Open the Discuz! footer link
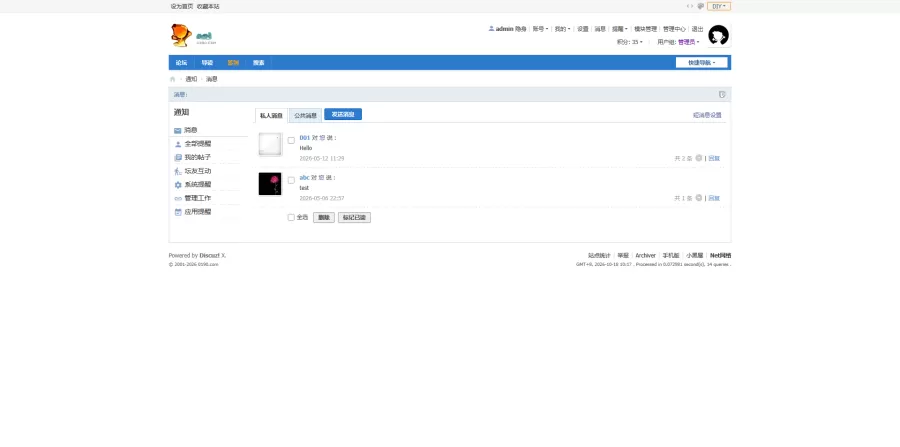Viewport: 900px width, 447px height. click(x=210, y=255)
